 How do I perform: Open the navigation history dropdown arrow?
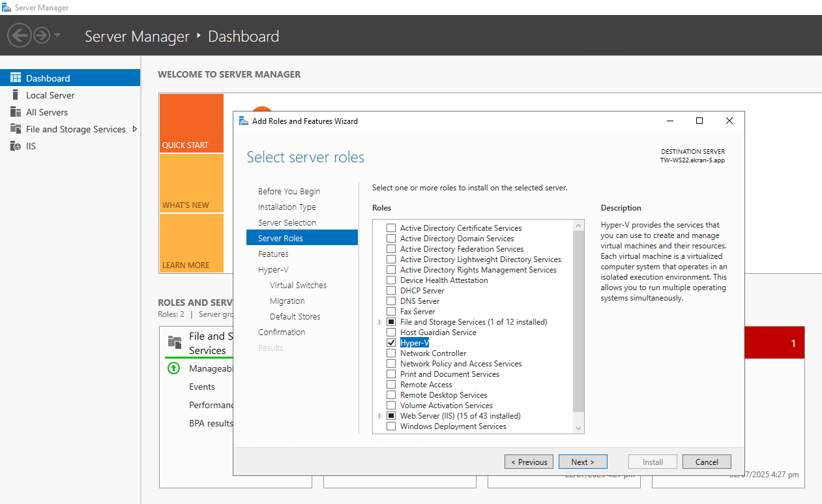pos(57,35)
